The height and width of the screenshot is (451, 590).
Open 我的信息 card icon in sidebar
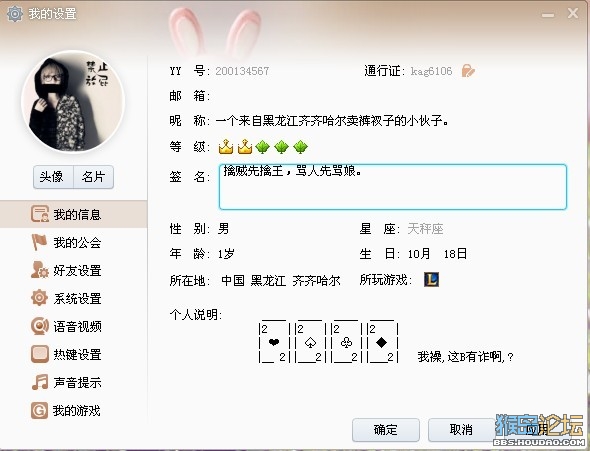coord(40,214)
